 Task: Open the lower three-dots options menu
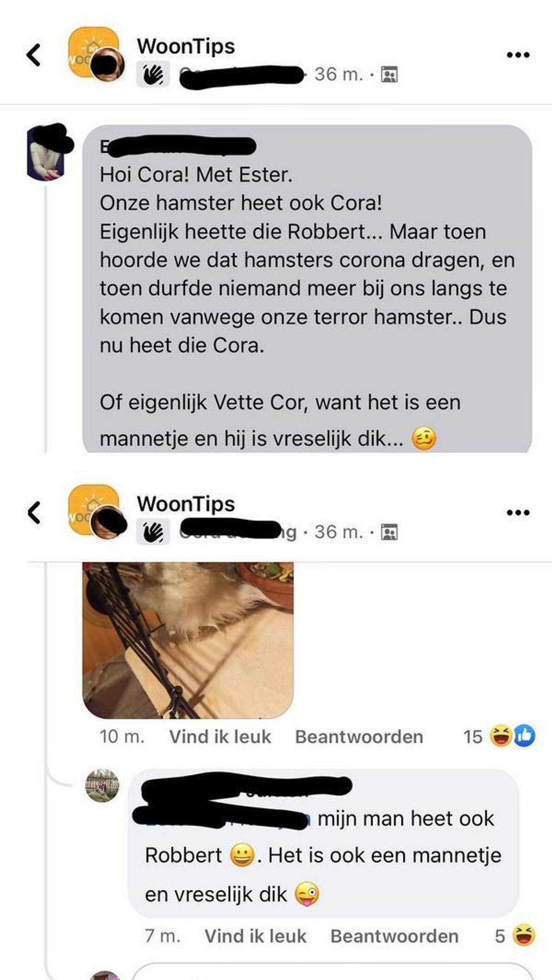[x=518, y=513]
